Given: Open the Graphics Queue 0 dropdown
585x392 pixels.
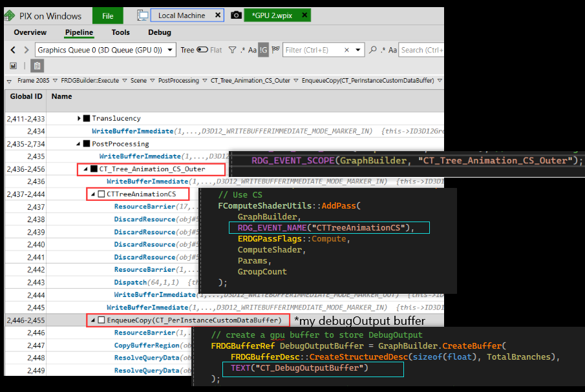Looking at the screenshot, I should point(105,50).
